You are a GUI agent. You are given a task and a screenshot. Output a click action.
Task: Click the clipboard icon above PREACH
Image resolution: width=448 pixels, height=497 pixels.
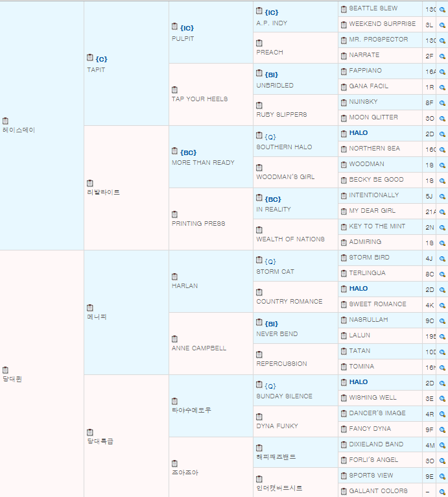coord(259,43)
